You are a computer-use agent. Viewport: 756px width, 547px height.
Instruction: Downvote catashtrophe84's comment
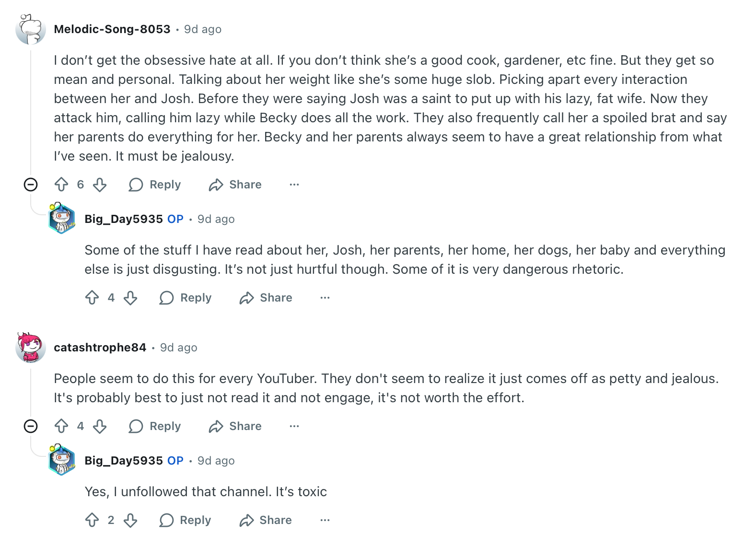(100, 426)
